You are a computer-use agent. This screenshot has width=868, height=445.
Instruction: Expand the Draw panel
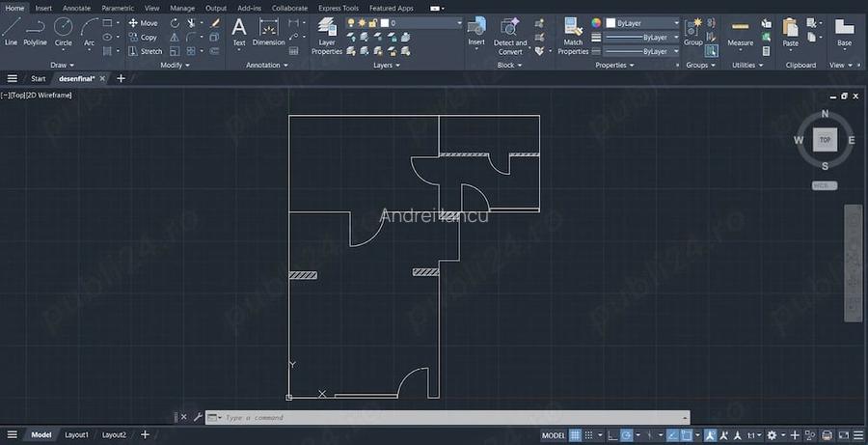pyautogui.click(x=62, y=65)
